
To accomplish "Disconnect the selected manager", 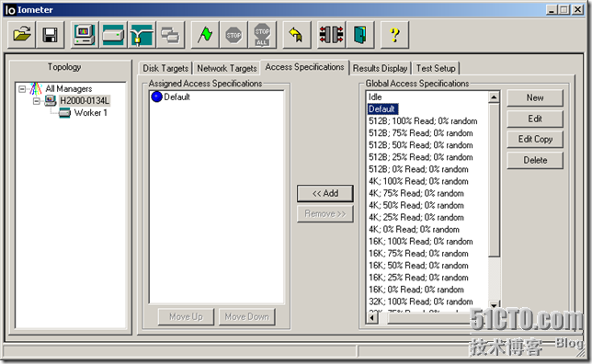I will [x=331, y=35].
